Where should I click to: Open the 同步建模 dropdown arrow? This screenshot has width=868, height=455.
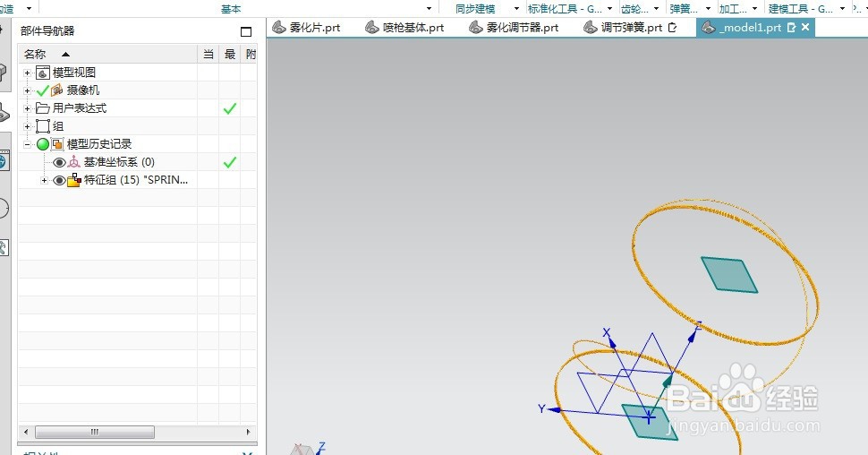point(516,8)
